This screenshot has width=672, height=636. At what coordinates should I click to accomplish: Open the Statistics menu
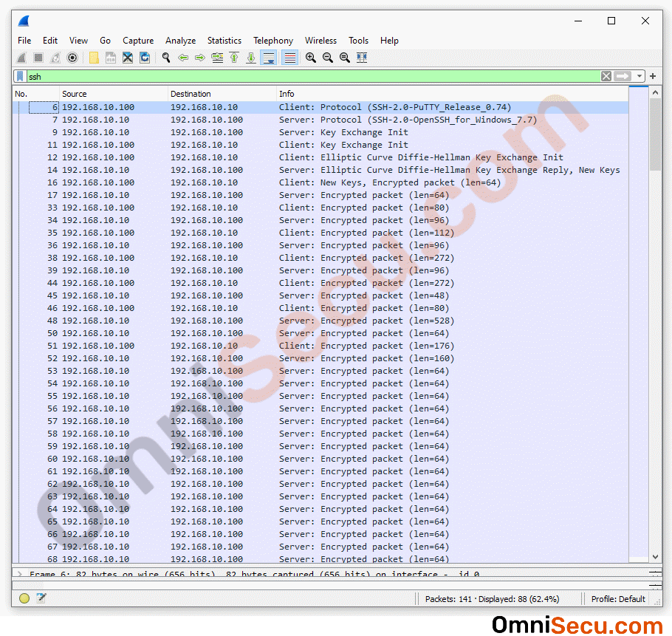224,41
